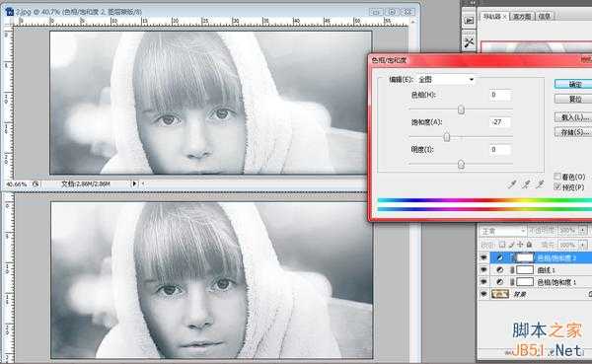592x364 pixels.
Task: Expand the status bar arrow next to 文档
Action: [x=134, y=183]
